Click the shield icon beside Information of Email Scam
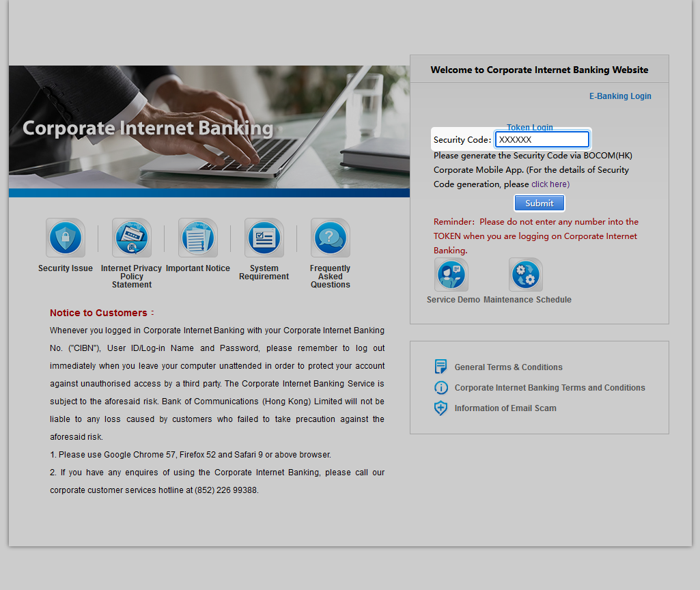 pos(441,408)
